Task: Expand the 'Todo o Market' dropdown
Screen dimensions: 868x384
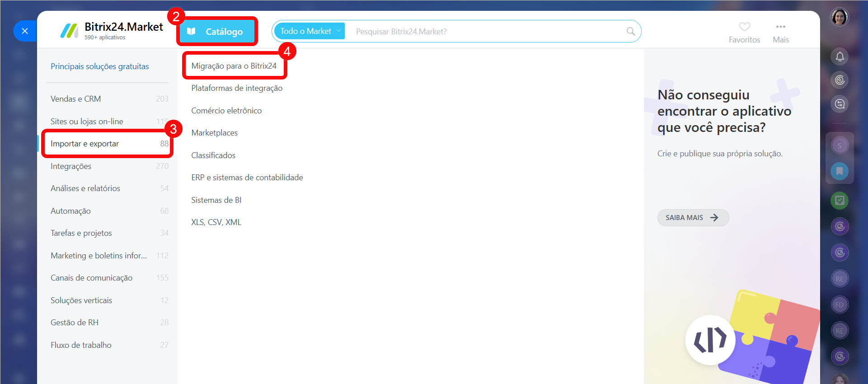Action: tap(310, 31)
